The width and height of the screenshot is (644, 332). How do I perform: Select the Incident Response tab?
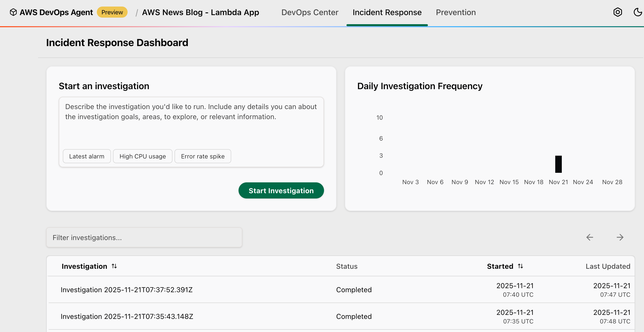387,12
